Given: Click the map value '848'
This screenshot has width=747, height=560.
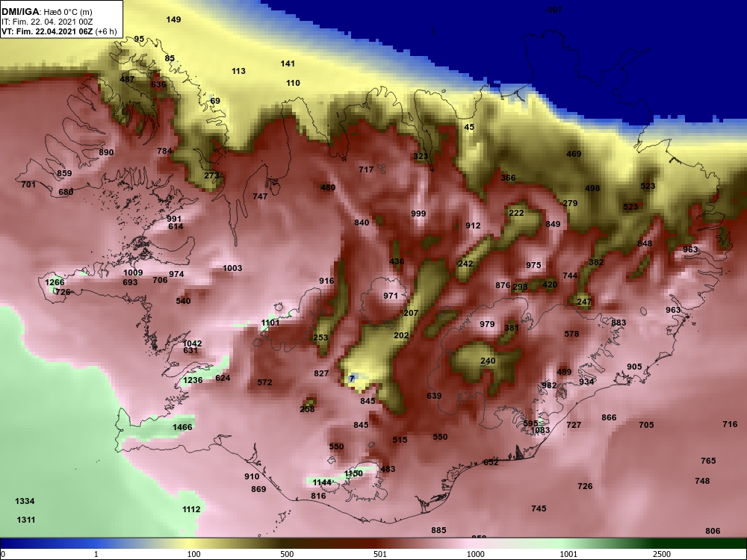Looking at the screenshot, I should (x=645, y=244).
